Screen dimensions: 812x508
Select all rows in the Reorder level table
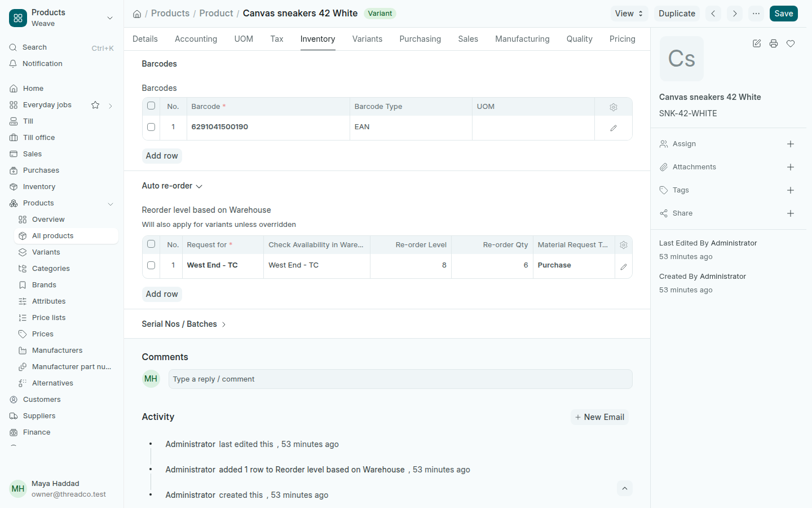151,244
